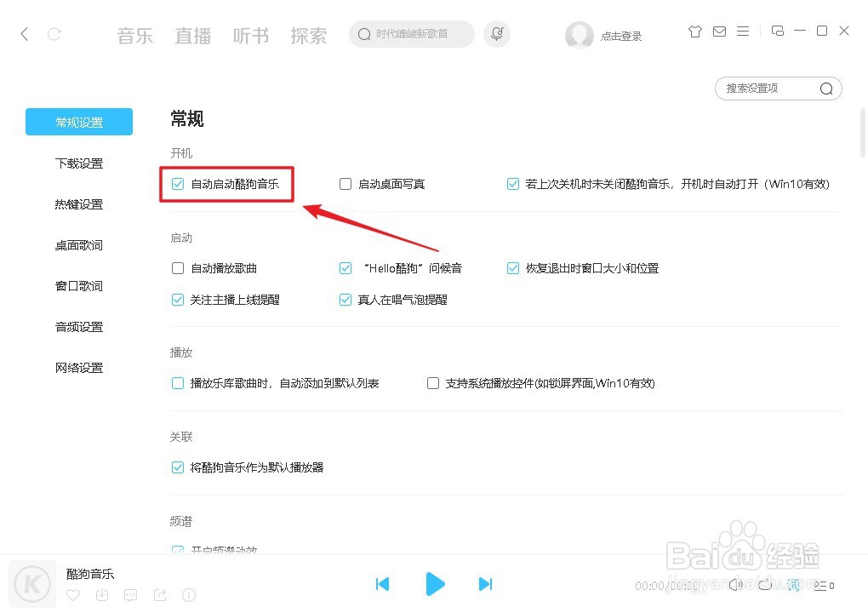The width and height of the screenshot is (868, 613).
Task: Toggle 将酷狗音乐作为默认播放器 checkbox
Action: click(178, 467)
